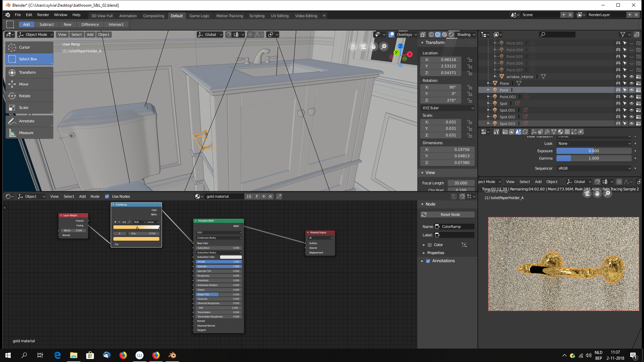Screen dimensions: 644x362
Task: Open the XYZ Euler rotation mode dropdown
Action: point(447,108)
